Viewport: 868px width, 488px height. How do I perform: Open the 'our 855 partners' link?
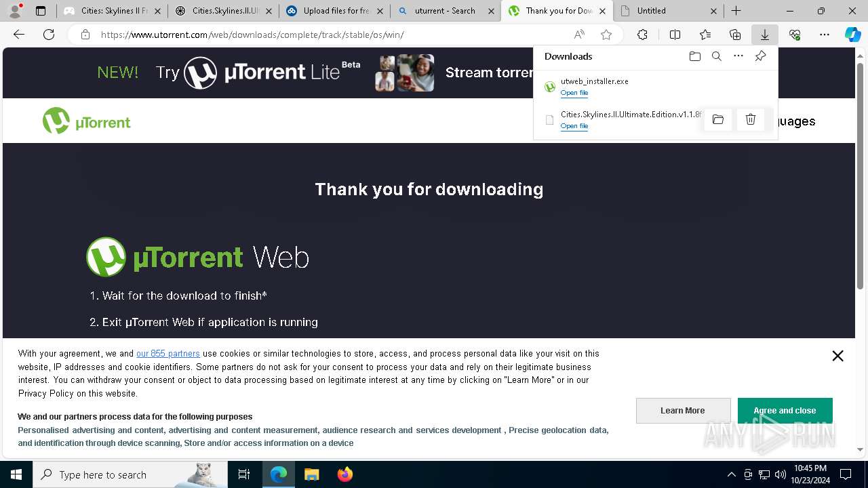(x=167, y=353)
